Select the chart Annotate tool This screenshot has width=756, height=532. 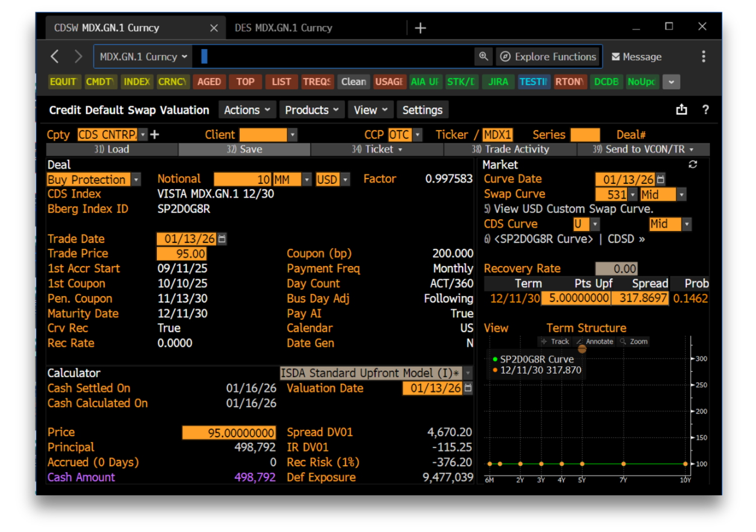(595, 342)
